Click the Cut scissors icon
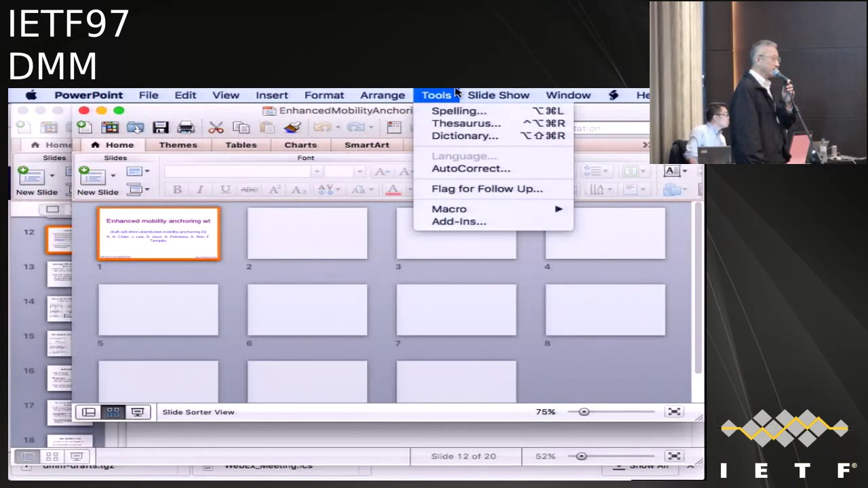 pos(216,127)
